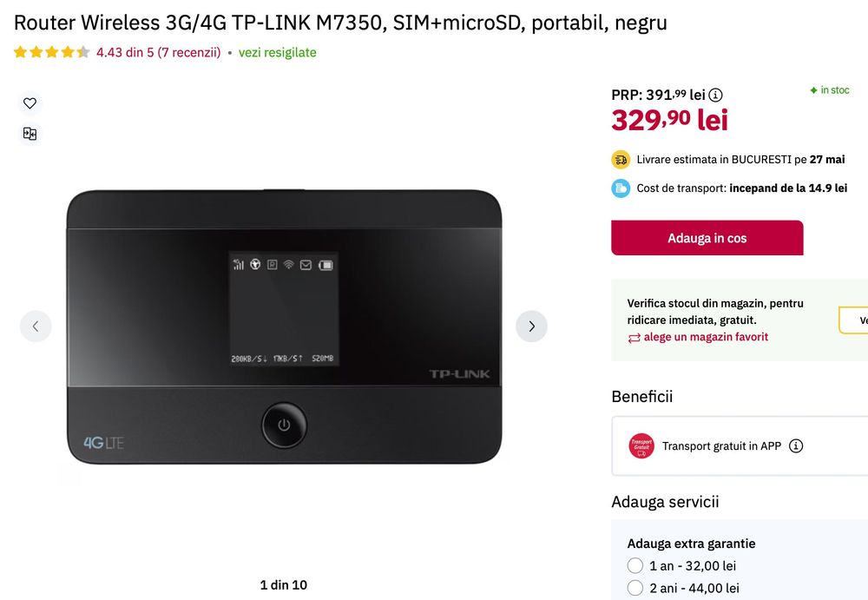
Task: Select 1 an extra warranty option
Action: 635,565
